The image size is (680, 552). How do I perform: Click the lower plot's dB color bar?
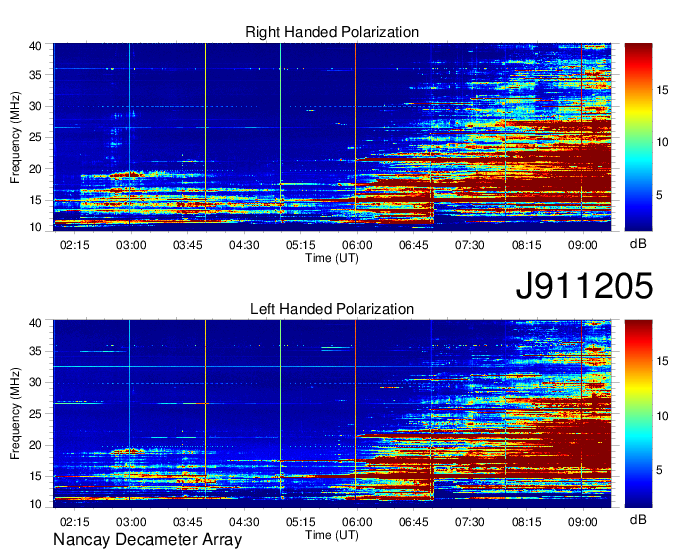(638, 414)
